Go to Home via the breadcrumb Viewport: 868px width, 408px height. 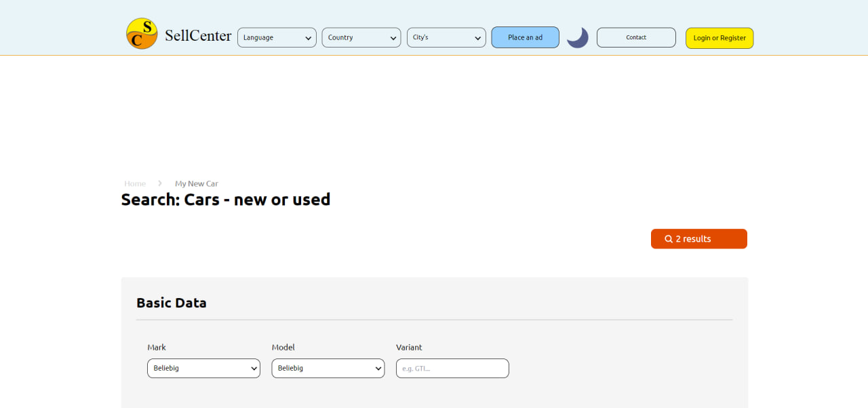(x=135, y=183)
